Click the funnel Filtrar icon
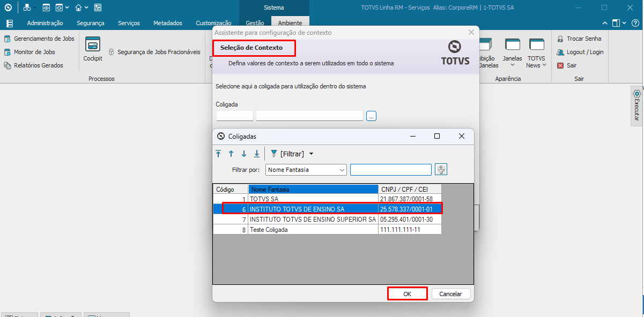Screen dimensions: 644x317 [x=273, y=154]
